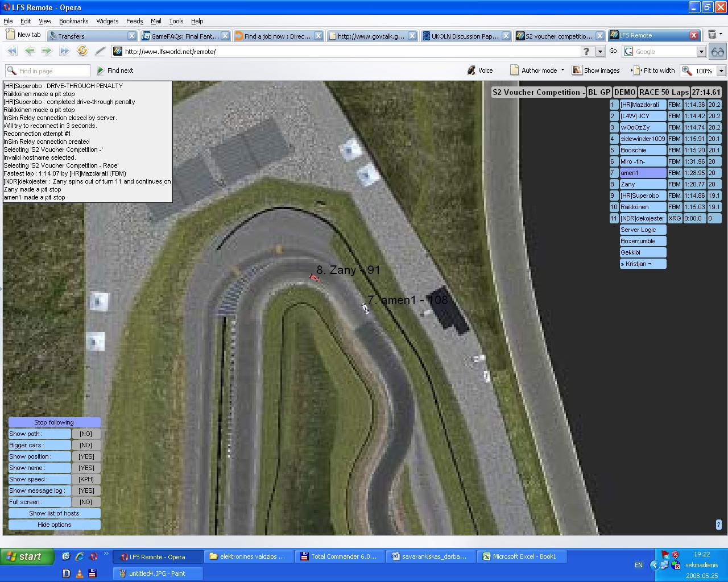This screenshot has height=582, width=728.
Task: Launch Opera from the Quick Launch bar
Action: click(94, 556)
